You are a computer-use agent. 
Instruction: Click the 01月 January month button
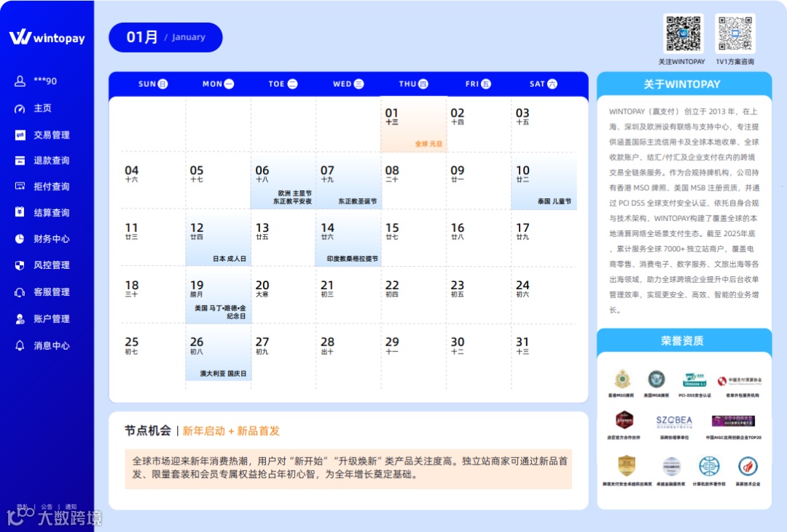[165, 37]
